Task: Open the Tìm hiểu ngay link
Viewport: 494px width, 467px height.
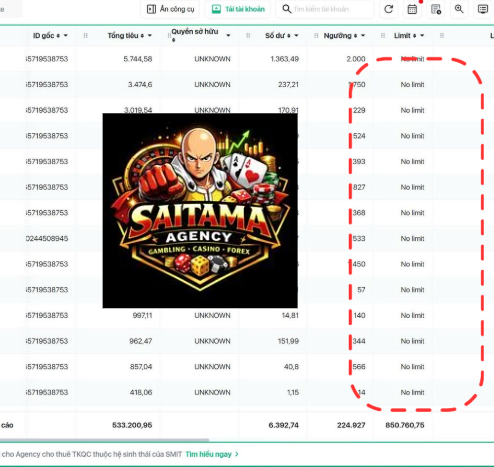Action: pyautogui.click(x=212, y=454)
